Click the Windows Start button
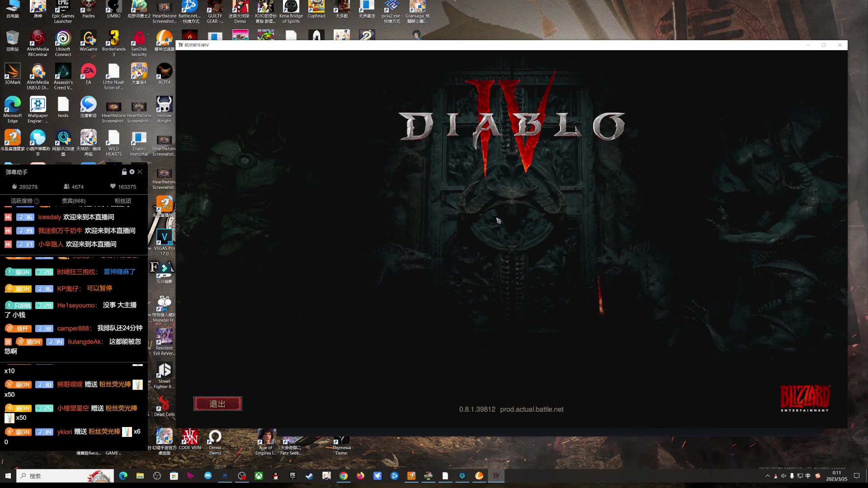Viewport: 868px width, 488px height. (x=8, y=476)
